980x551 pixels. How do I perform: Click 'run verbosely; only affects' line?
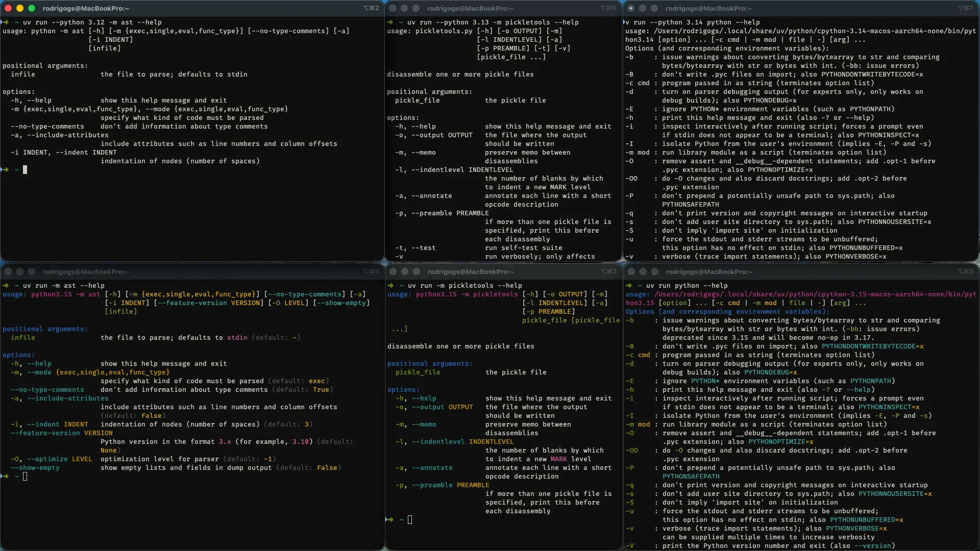(540, 257)
